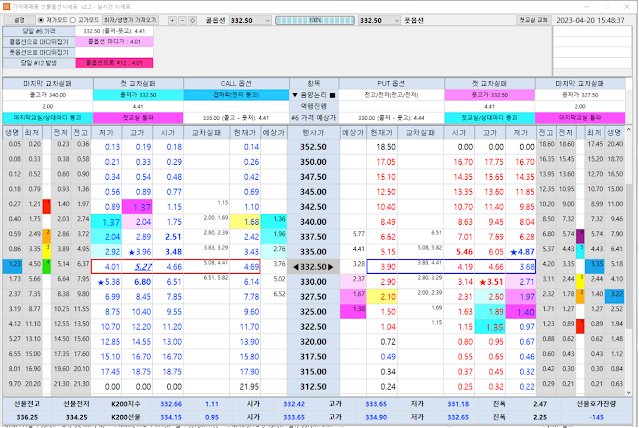Click the ▶ arrow right of 332.50 strike
The height and width of the screenshot is (428, 639).
point(331,267)
